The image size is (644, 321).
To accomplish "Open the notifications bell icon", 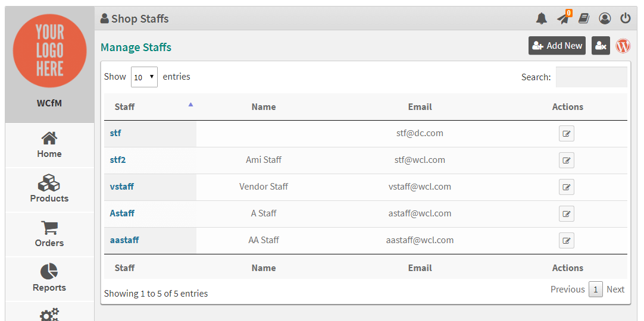I will pos(542,18).
